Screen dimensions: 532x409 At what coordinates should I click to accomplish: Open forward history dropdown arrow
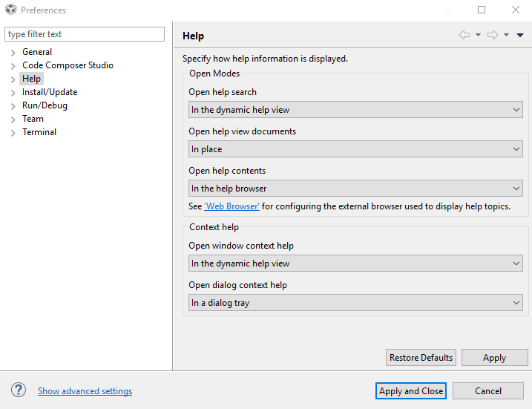(506, 35)
